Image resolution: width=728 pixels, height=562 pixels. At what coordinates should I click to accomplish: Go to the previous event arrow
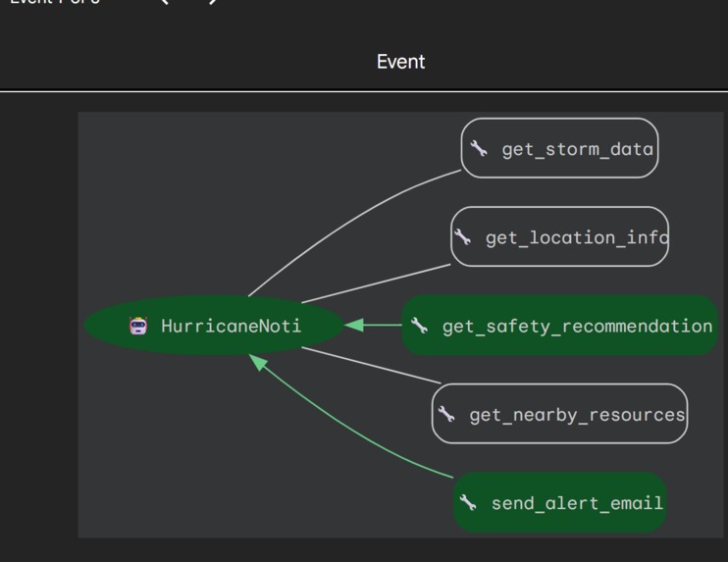(165, 2)
